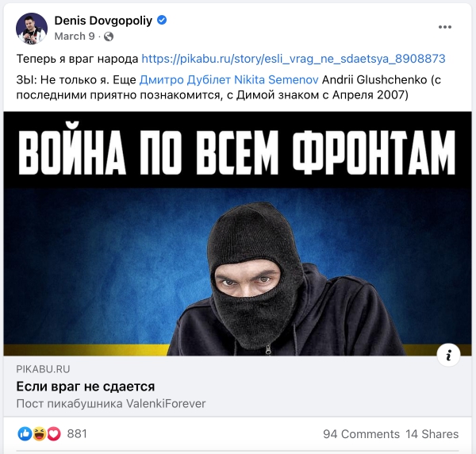Show the 94 Comments
476x454 pixels.
coord(361,434)
